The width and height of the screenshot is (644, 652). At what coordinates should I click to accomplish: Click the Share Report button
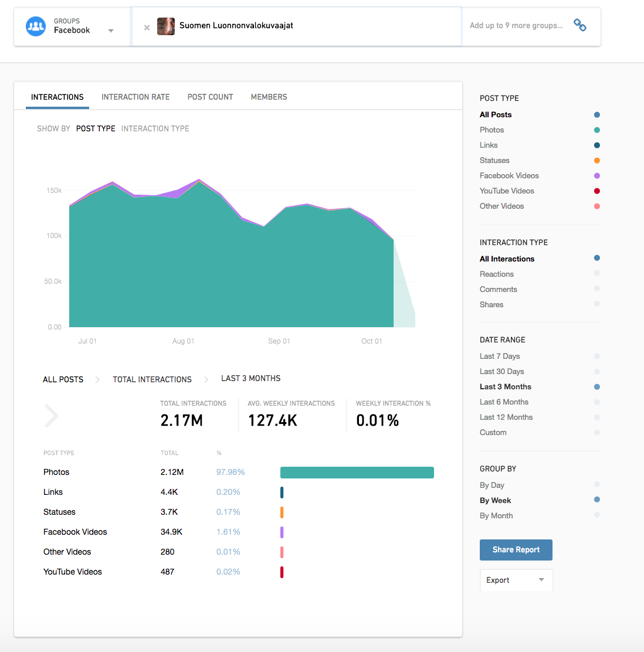(x=516, y=550)
